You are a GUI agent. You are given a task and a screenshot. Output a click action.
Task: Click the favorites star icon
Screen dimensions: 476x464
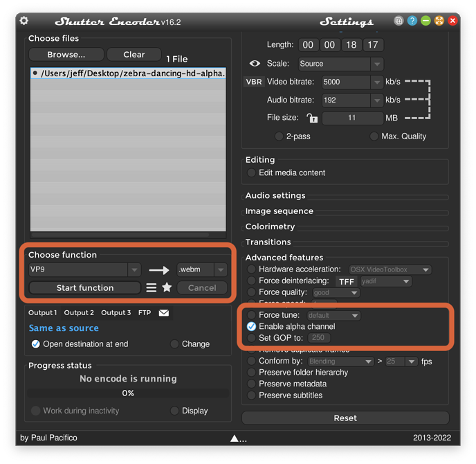[x=167, y=287]
